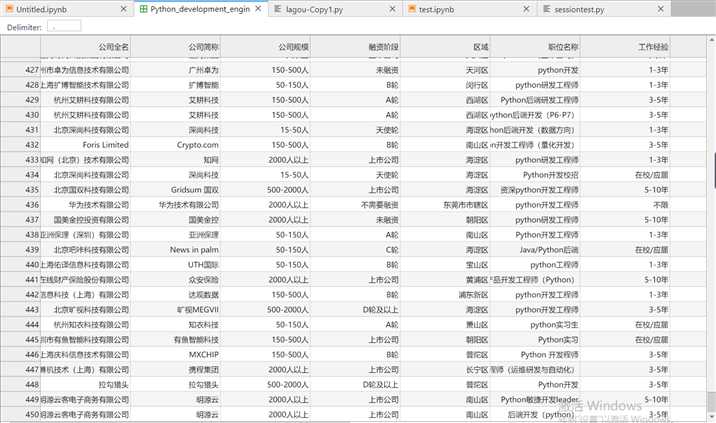Click the 'D轮及以上' cell in row 443
Screen dimensions: 716x423
(x=355, y=310)
